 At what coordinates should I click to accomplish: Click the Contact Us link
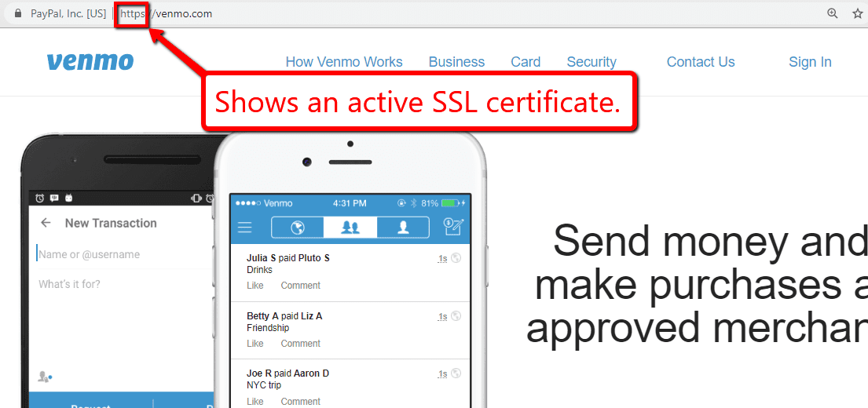click(x=701, y=62)
